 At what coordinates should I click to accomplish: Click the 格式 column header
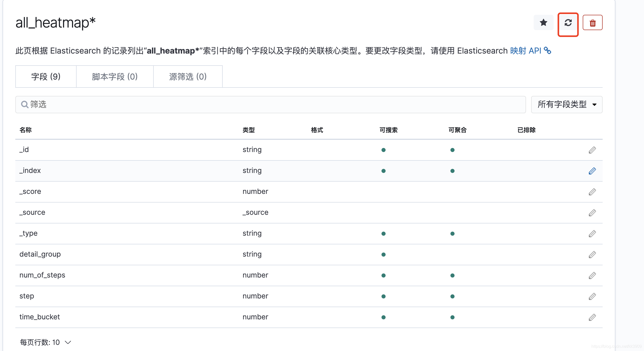tap(317, 130)
